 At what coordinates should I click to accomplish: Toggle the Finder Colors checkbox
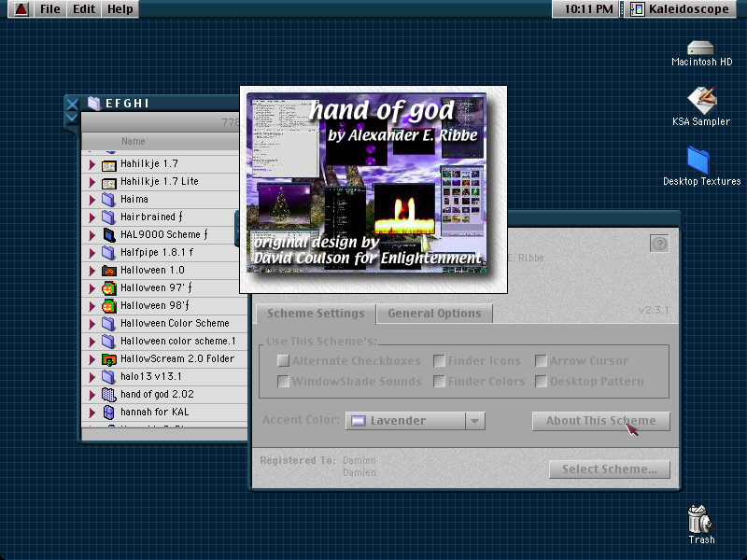(x=439, y=381)
